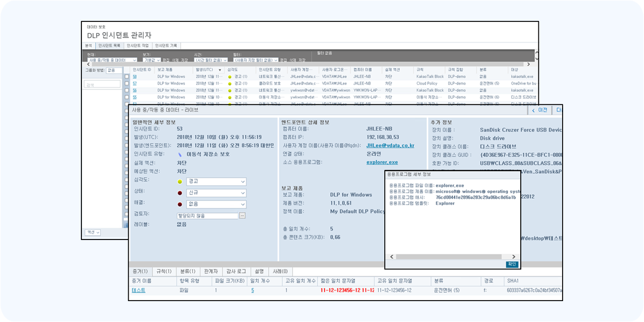Image resolution: width=644 pixels, height=322 pixels.
Task: Open the 테스트 evidence name link
Action: 138,290
